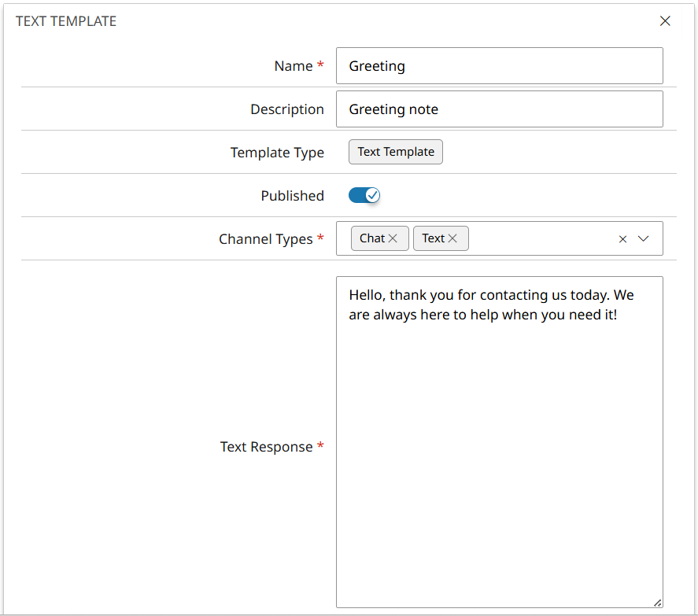Focus the Description input field
The width and height of the screenshot is (698, 616).
click(x=499, y=109)
